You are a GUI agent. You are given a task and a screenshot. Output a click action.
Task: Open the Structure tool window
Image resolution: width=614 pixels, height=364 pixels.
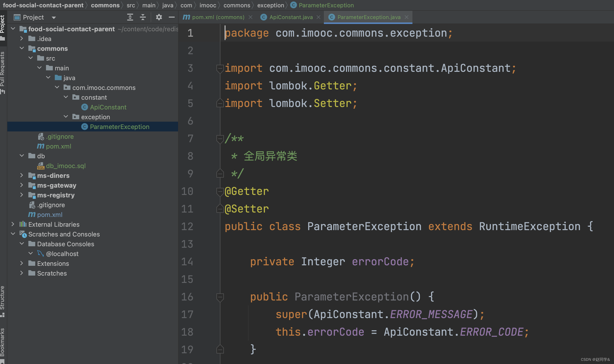pos(2,300)
